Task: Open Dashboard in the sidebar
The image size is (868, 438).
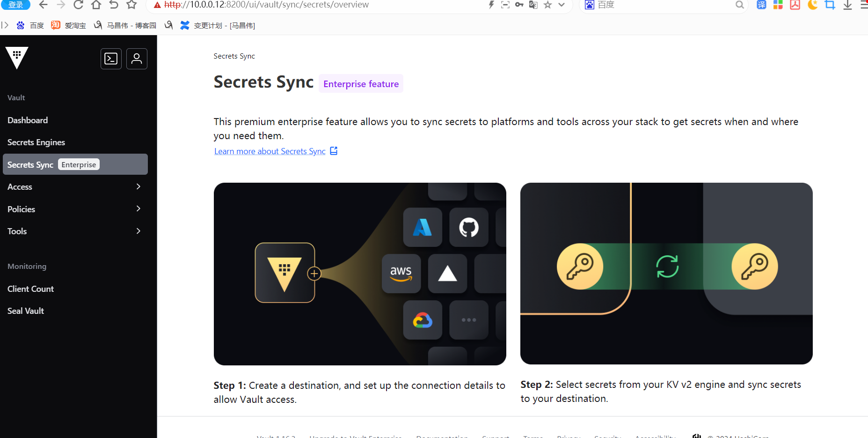Action: point(75,120)
